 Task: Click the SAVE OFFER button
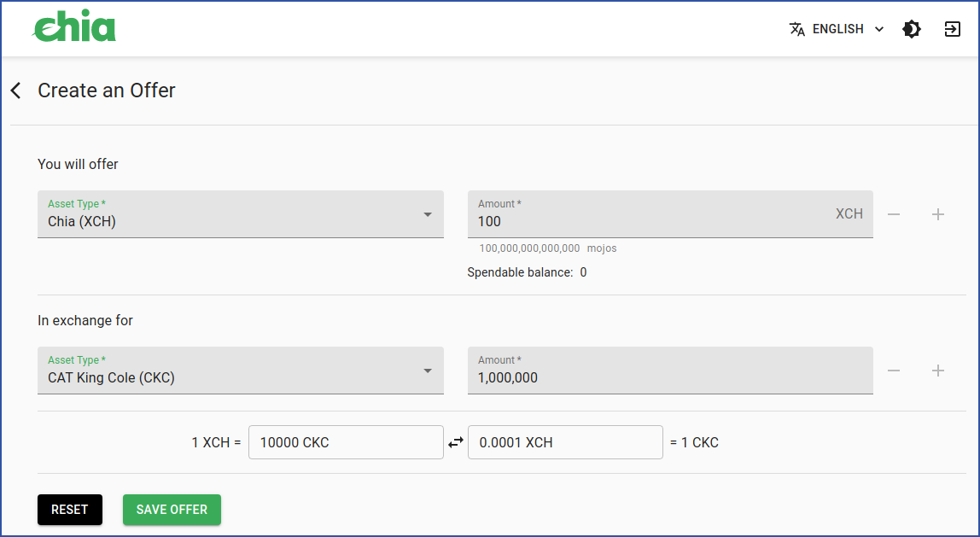point(172,510)
